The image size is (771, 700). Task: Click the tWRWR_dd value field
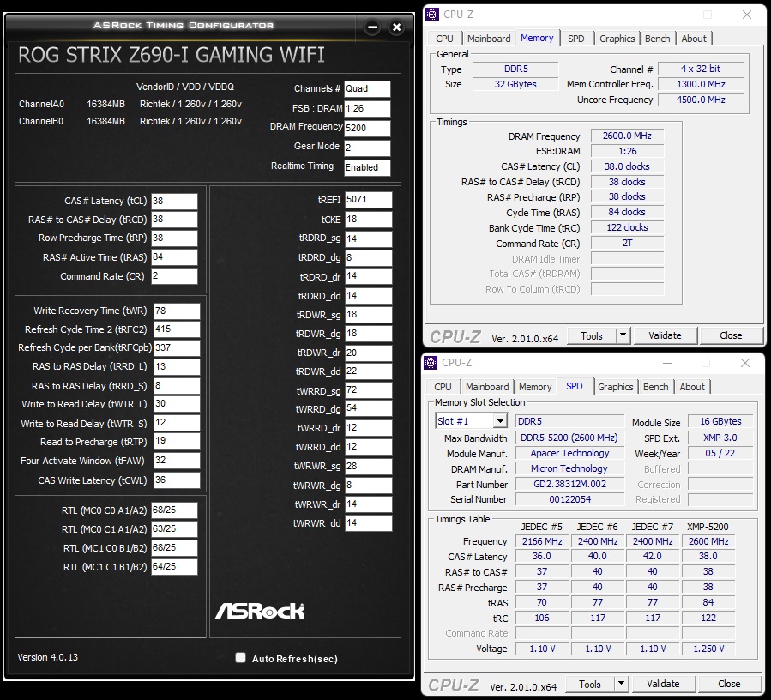pos(368,523)
